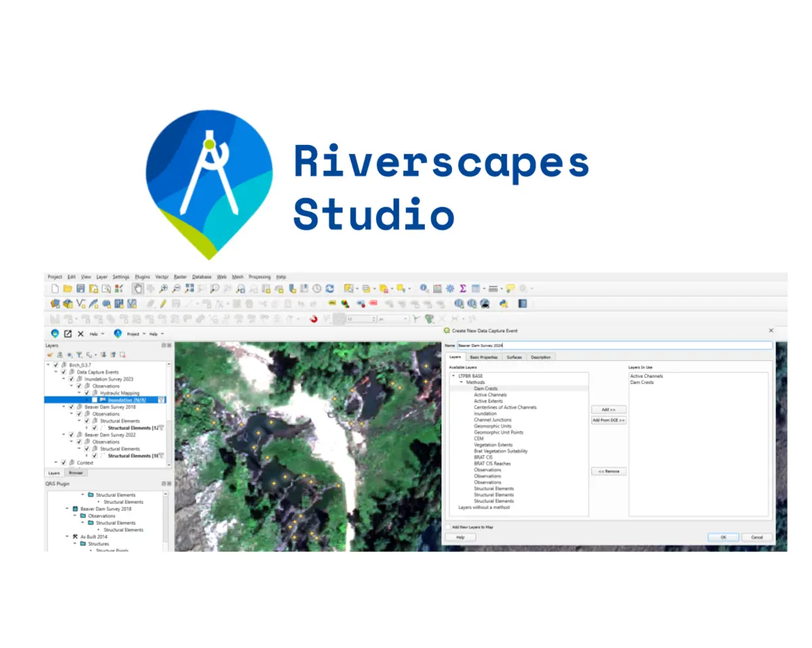Collapse As Built 2014 in QRiS Plugin
Screen dimensions: 812x648
(x=66, y=536)
